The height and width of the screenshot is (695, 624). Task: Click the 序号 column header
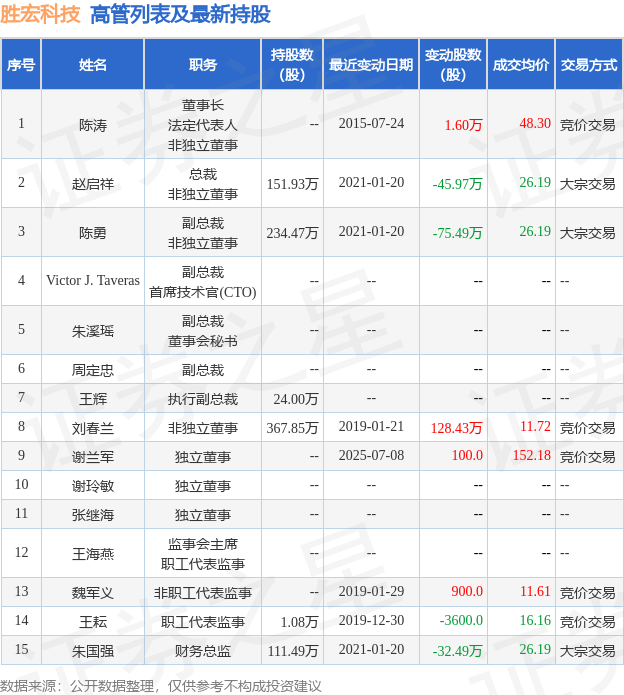(21, 65)
